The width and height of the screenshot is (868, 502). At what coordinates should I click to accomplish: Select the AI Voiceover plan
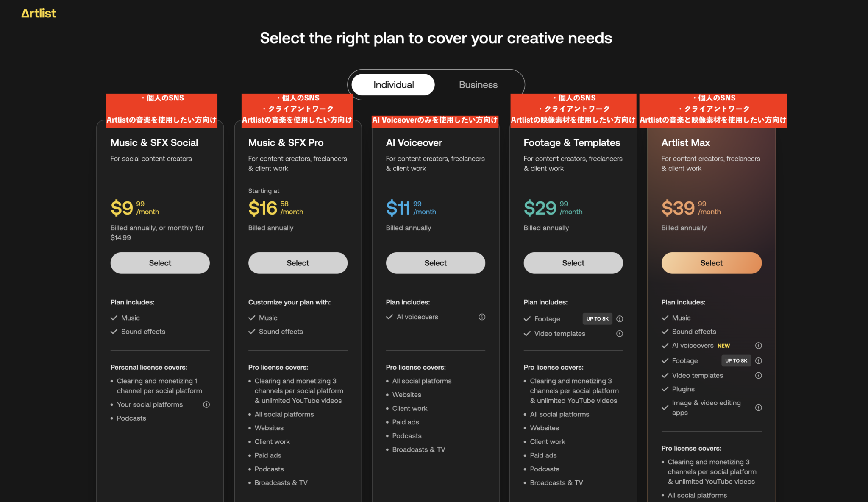436,263
